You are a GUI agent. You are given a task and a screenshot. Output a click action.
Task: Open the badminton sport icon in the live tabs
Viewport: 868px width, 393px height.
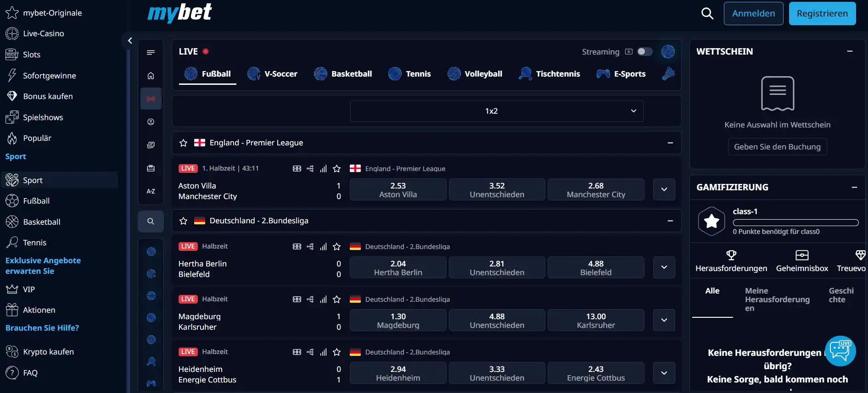pos(668,73)
